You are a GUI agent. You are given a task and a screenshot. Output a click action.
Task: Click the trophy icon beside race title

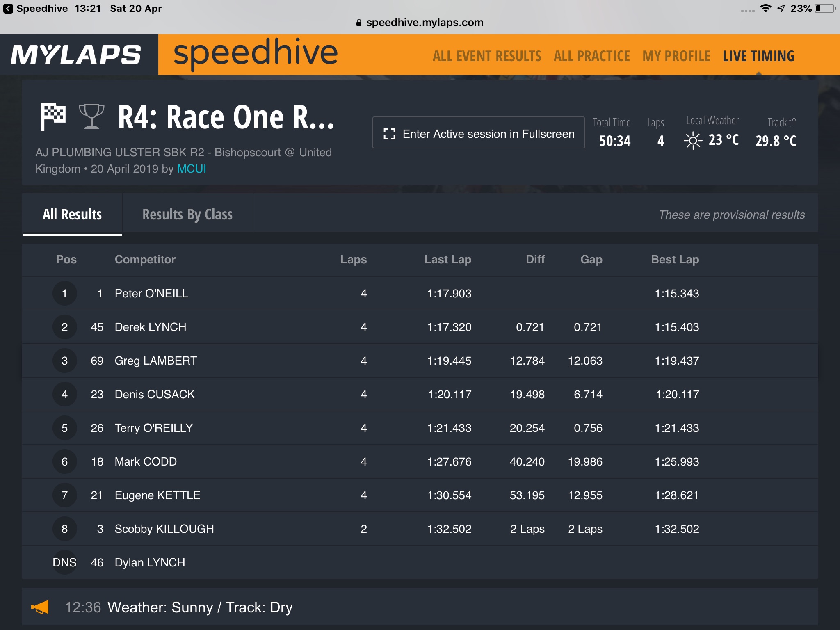tap(91, 116)
